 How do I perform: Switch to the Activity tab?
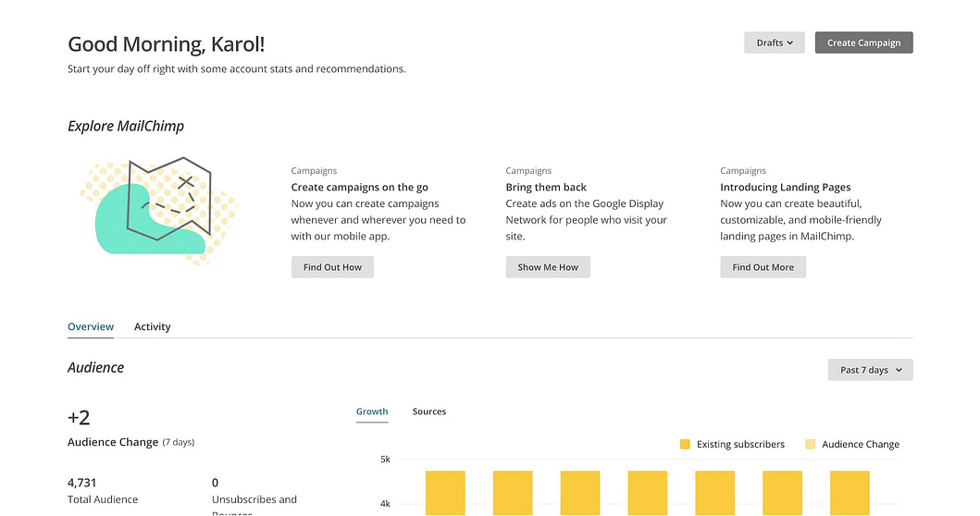(153, 326)
